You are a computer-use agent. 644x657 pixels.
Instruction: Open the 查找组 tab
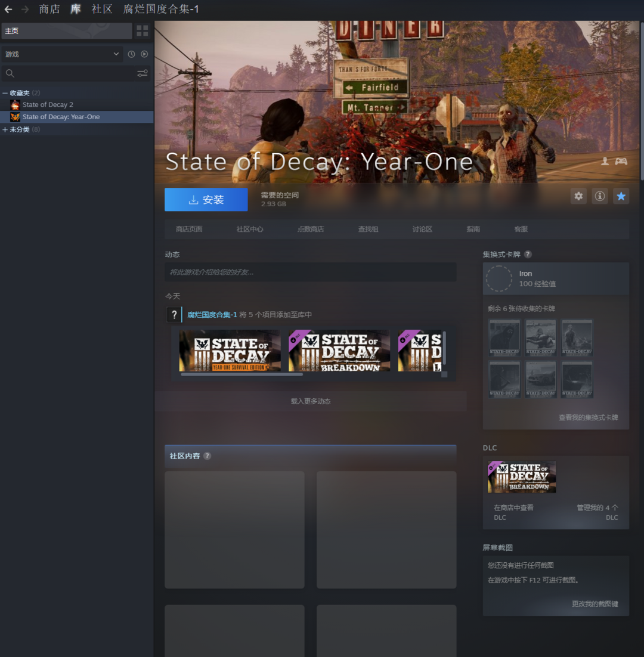pos(368,229)
